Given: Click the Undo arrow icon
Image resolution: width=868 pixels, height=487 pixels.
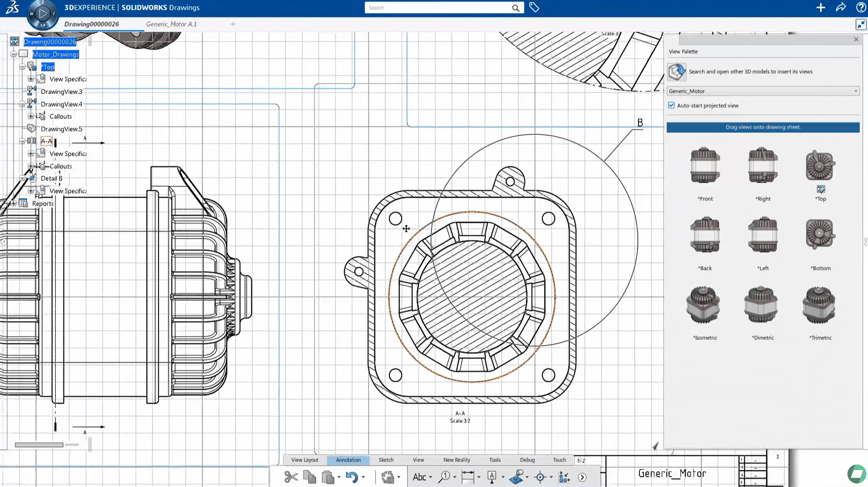Looking at the screenshot, I should click(351, 477).
